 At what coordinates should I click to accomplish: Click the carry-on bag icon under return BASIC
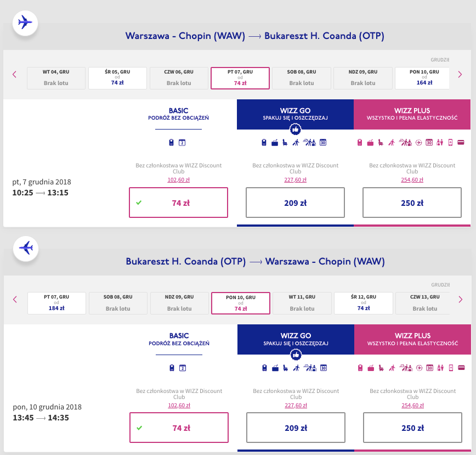pyautogui.click(x=172, y=368)
